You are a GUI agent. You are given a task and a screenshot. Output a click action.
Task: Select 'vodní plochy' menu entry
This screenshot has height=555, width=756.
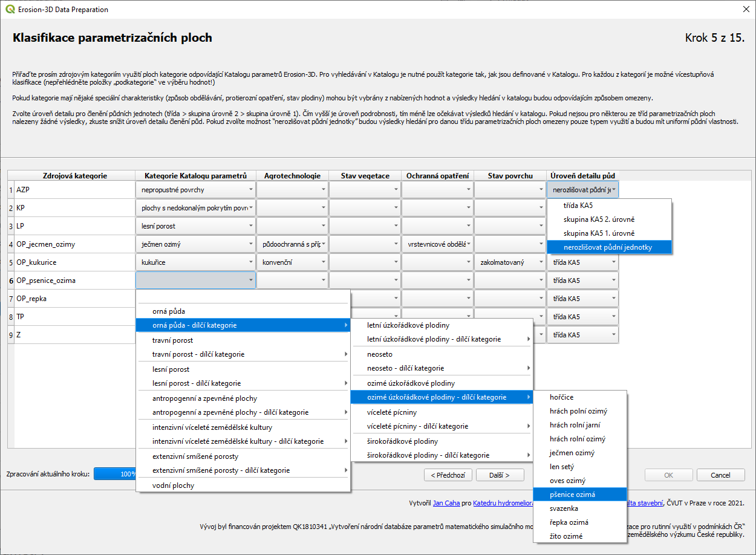click(243, 485)
